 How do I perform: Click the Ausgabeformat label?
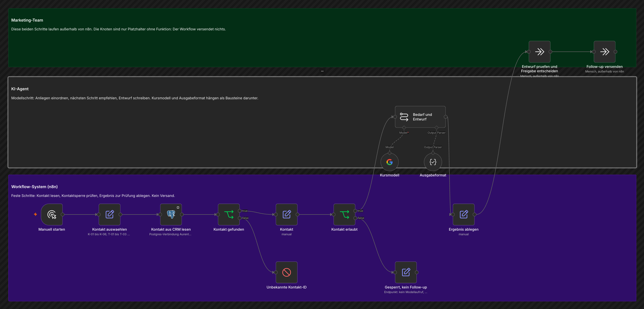coord(433,175)
